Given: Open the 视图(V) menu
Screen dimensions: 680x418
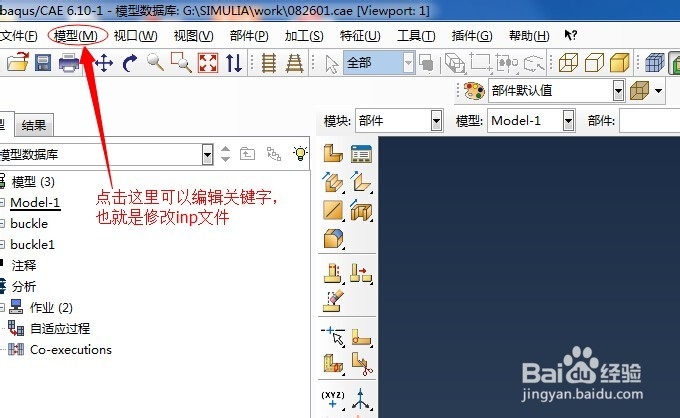Looking at the screenshot, I should tap(193, 36).
